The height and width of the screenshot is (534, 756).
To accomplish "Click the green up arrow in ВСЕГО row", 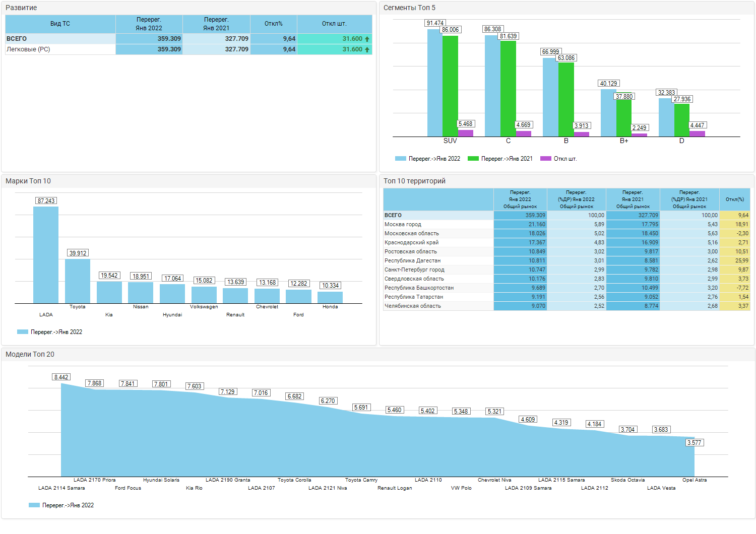I will 367,39.
